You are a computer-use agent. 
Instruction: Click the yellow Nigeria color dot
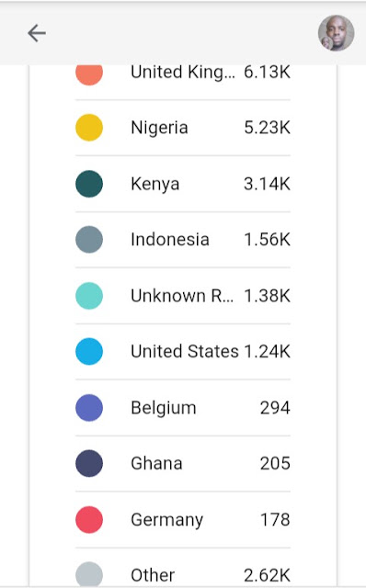coord(89,128)
